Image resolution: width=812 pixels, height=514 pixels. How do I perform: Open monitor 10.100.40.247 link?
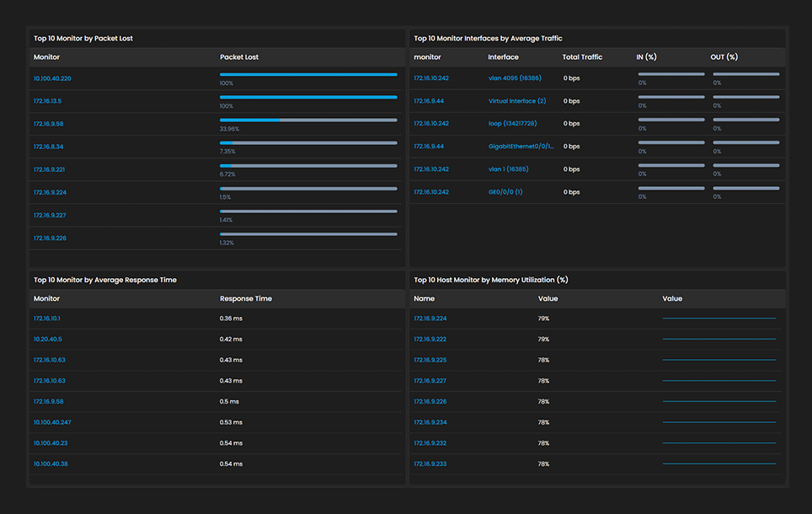pyautogui.click(x=52, y=422)
